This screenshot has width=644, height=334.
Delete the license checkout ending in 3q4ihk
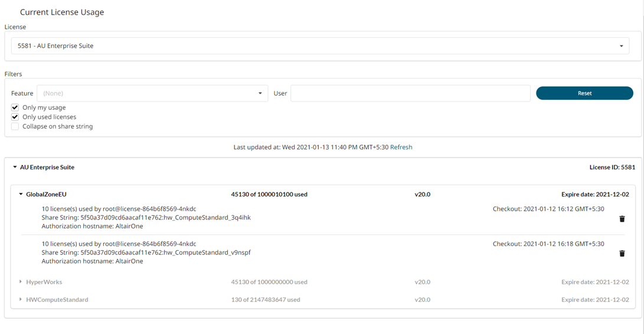[622, 219]
